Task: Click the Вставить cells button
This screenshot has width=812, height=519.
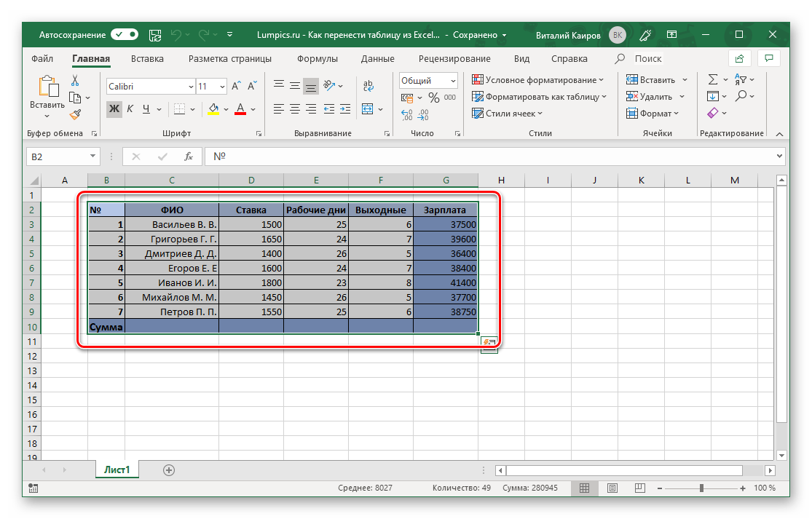Action: (651, 79)
